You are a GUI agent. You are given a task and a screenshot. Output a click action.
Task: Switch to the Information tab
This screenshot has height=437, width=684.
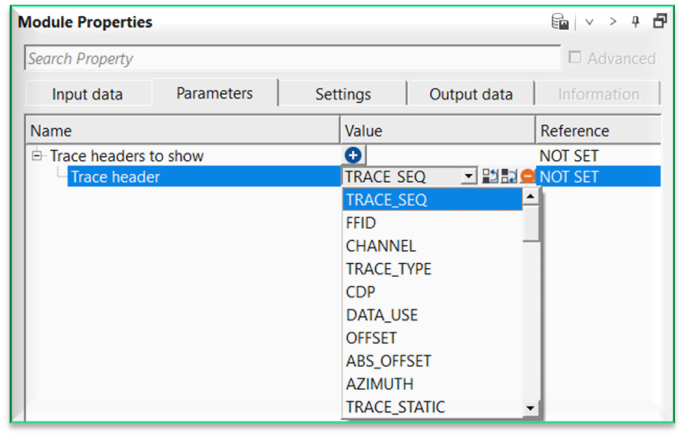pos(598,94)
